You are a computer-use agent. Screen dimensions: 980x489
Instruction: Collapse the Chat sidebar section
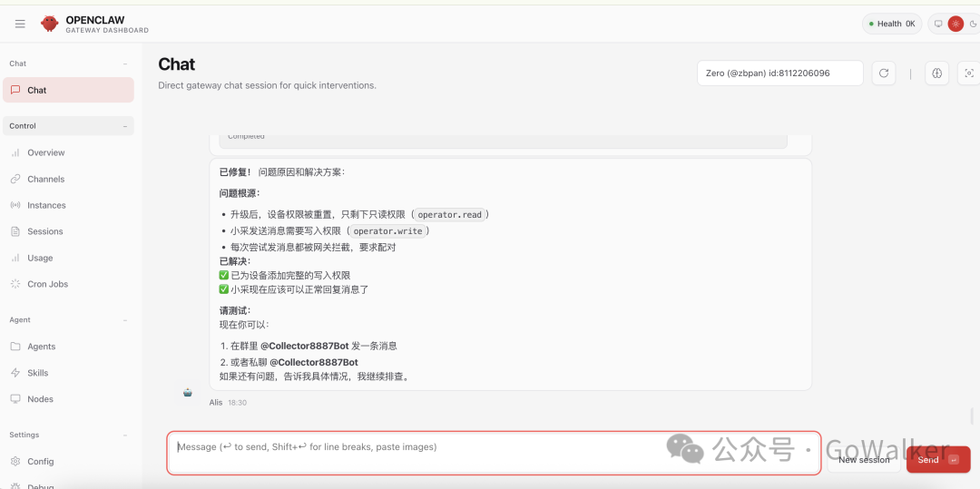tap(125, 64)
